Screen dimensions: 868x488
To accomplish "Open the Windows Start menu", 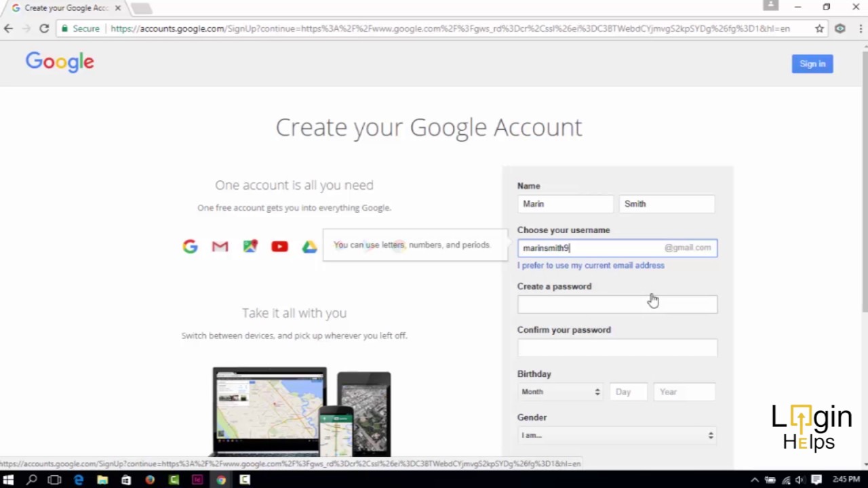I will point(8,480).
